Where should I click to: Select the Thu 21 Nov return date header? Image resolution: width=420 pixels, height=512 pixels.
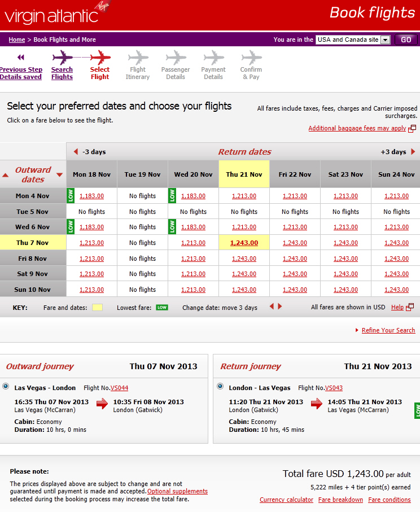pyautogui.click(x=244, y=174)
